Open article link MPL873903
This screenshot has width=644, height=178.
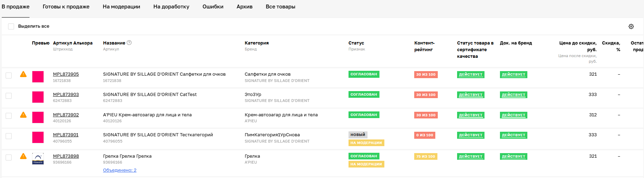(x=66, y=94)
